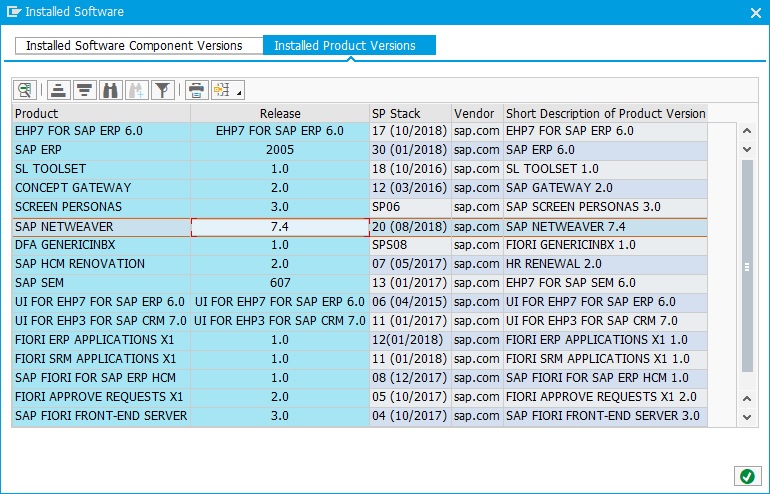Select the SAP ERP product row
Image resolution: width=770 pixels, height=494 pixels.
coord(101,150)
